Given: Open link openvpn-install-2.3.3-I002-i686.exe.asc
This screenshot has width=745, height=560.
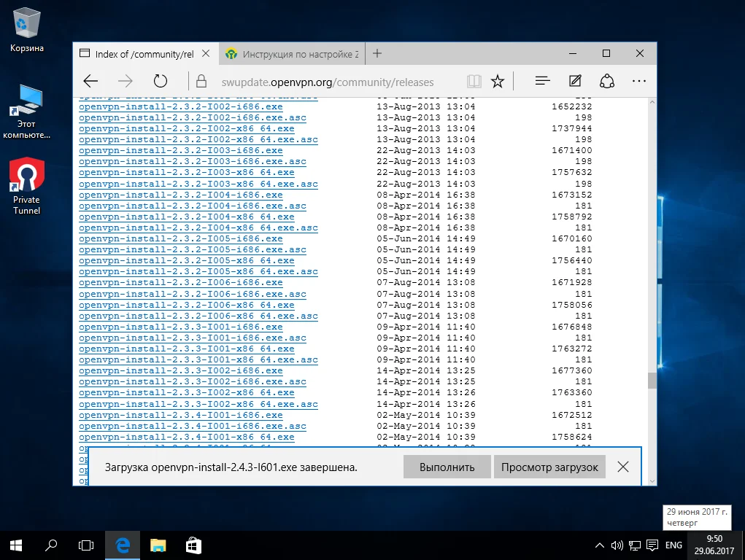Looking at the screenshot, I should tap(193, 382).
